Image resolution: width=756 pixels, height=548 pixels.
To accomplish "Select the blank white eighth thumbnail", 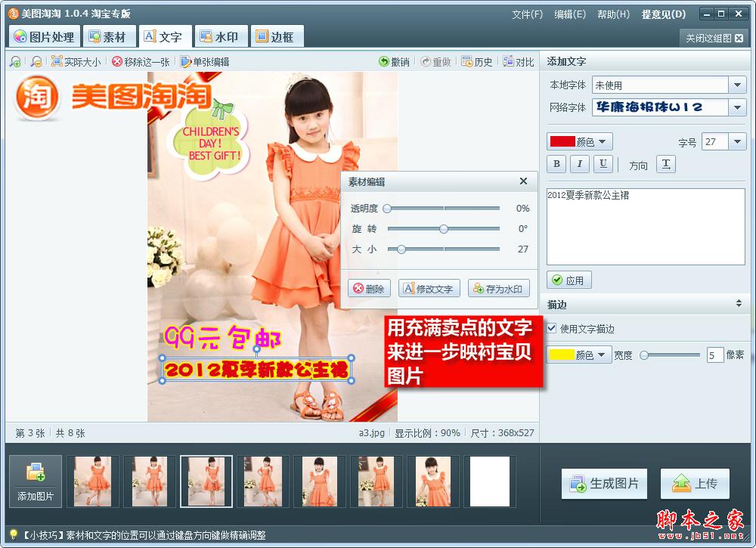I will (x=490, y=481).
